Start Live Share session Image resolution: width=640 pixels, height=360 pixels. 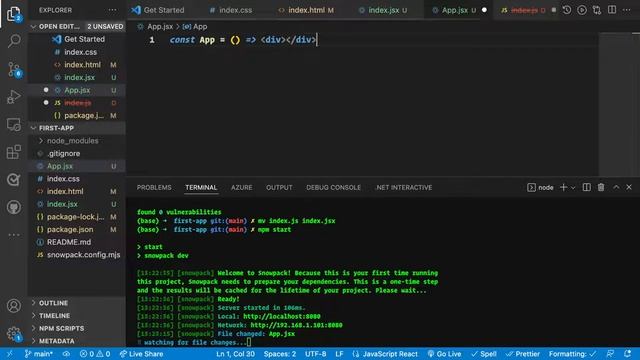[x=141, y=354]
